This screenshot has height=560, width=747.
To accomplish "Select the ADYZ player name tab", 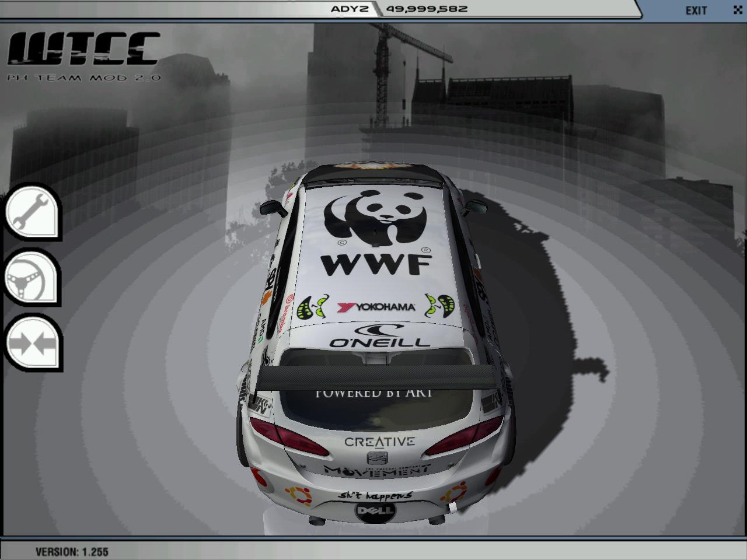I will click(349, 9).
